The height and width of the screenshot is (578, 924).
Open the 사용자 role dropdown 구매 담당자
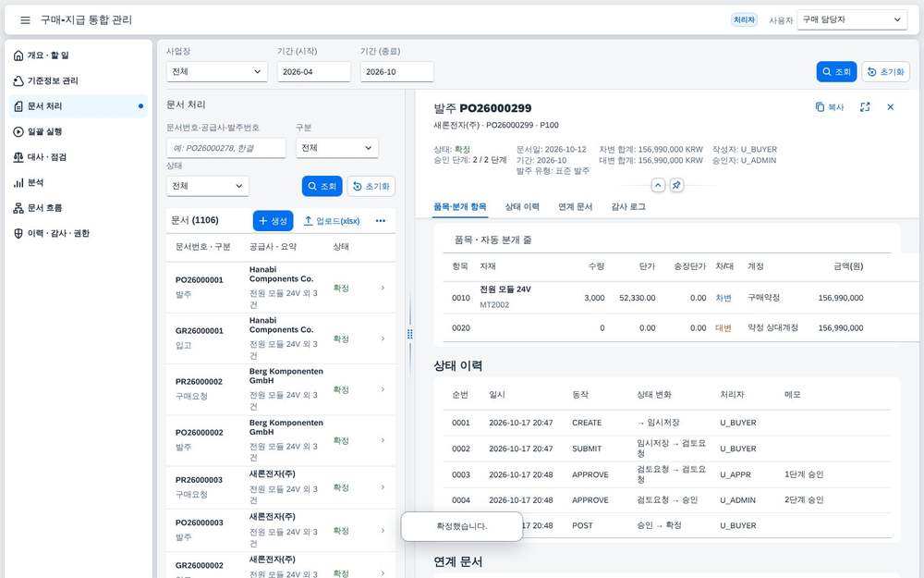(x=852, y=19)
